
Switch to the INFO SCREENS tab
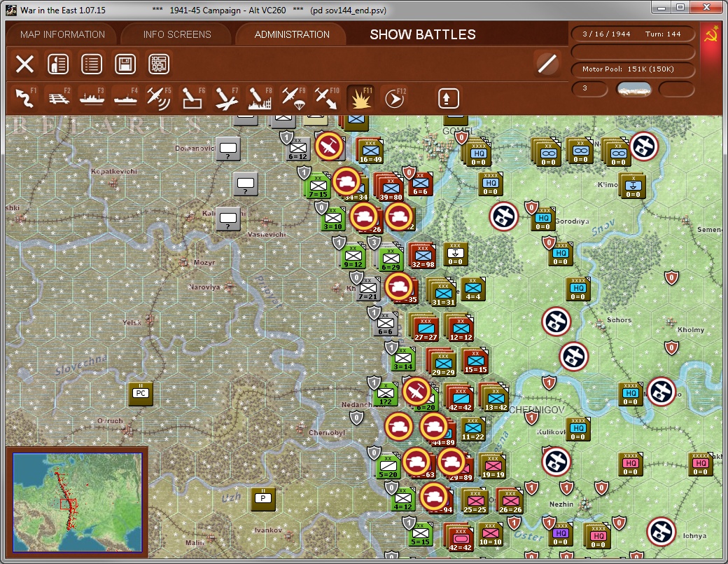point(177,34)
